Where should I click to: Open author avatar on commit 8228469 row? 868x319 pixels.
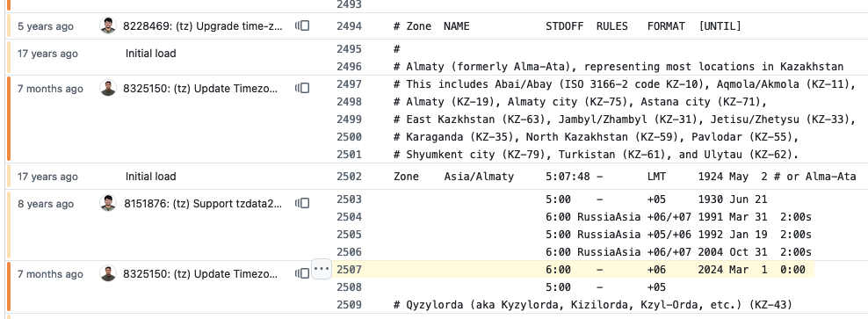(x=108, y=25)
